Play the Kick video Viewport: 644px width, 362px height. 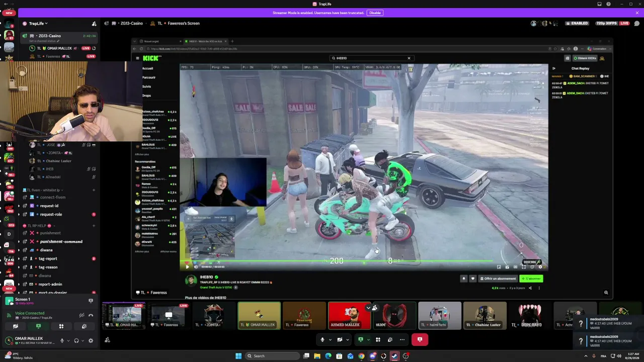tap(188, 267)
